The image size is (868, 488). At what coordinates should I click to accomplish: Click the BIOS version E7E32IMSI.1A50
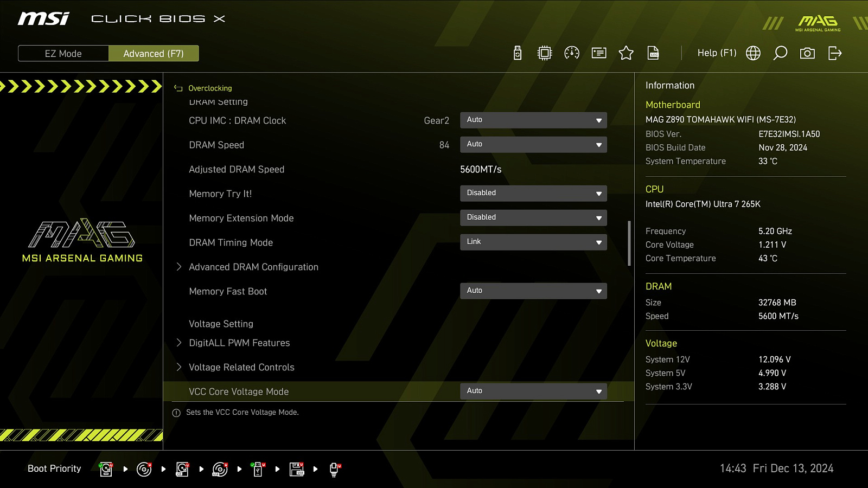pos(789,134)
